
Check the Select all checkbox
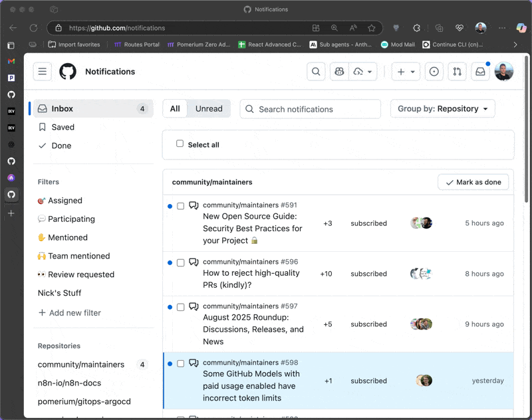[180, 144]
